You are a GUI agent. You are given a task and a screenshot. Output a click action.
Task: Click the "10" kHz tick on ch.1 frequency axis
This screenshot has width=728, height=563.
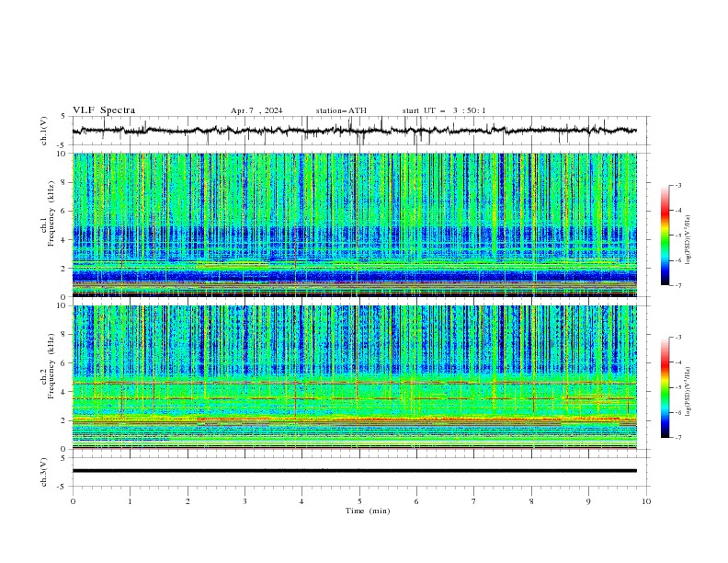coord(61,154)
